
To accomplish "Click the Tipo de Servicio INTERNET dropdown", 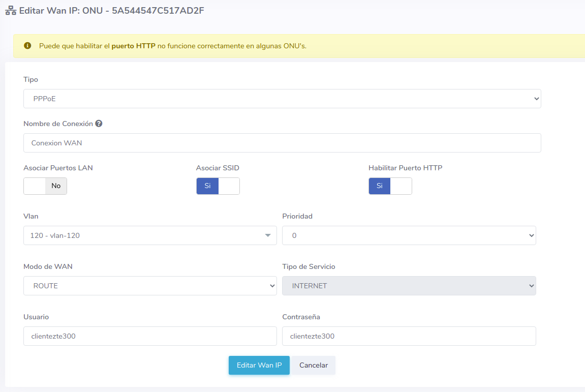I will [409, 286].
